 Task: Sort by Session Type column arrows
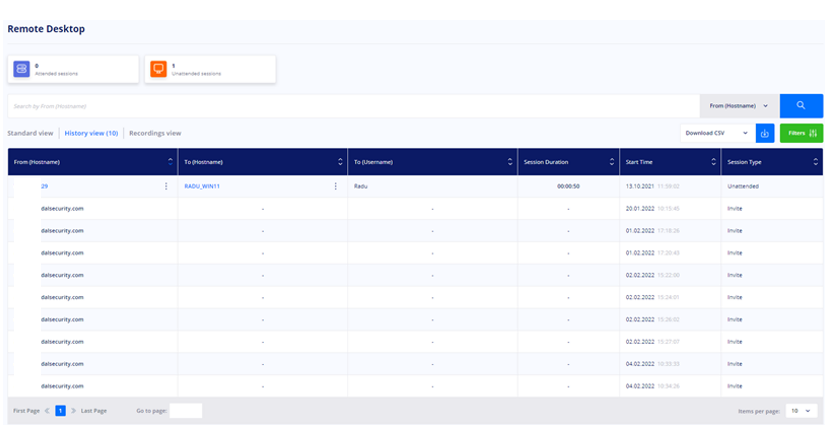click(x=815, y=162)
